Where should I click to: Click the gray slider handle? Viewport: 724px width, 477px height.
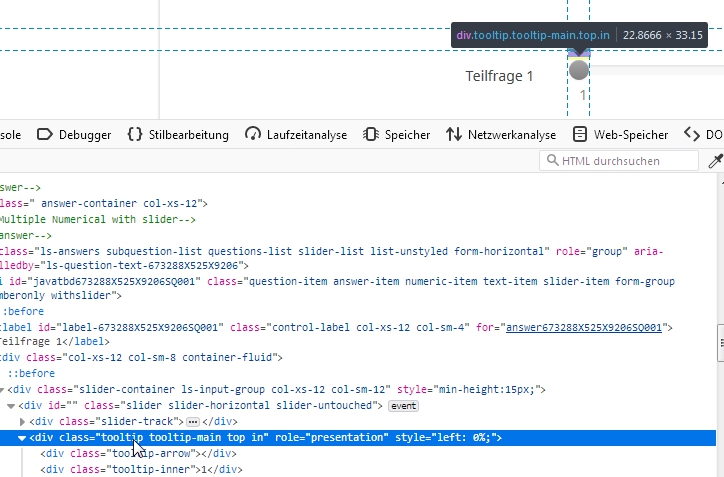tap(579, 70)
